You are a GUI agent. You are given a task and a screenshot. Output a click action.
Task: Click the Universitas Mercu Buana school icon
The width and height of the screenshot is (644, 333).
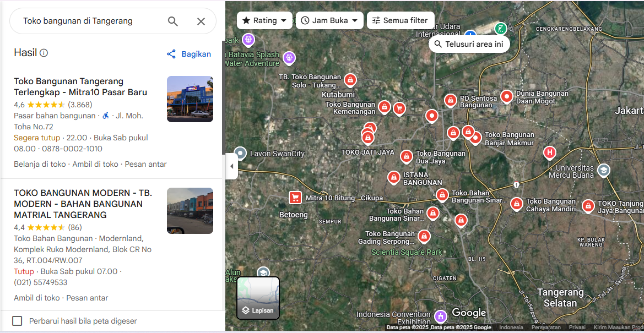point(603,171)
